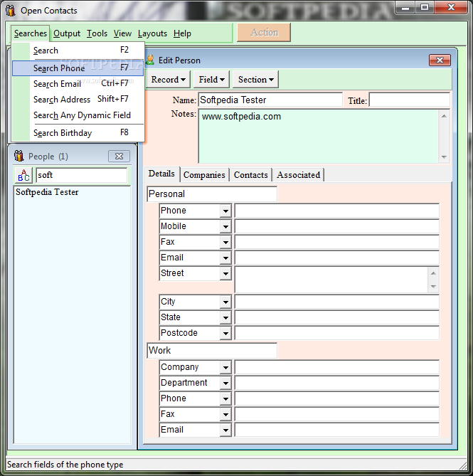Screen dimensions: 473x476
Task: Open the Section dropdown button
Action: pyautogui.click(x=255, y=80)
